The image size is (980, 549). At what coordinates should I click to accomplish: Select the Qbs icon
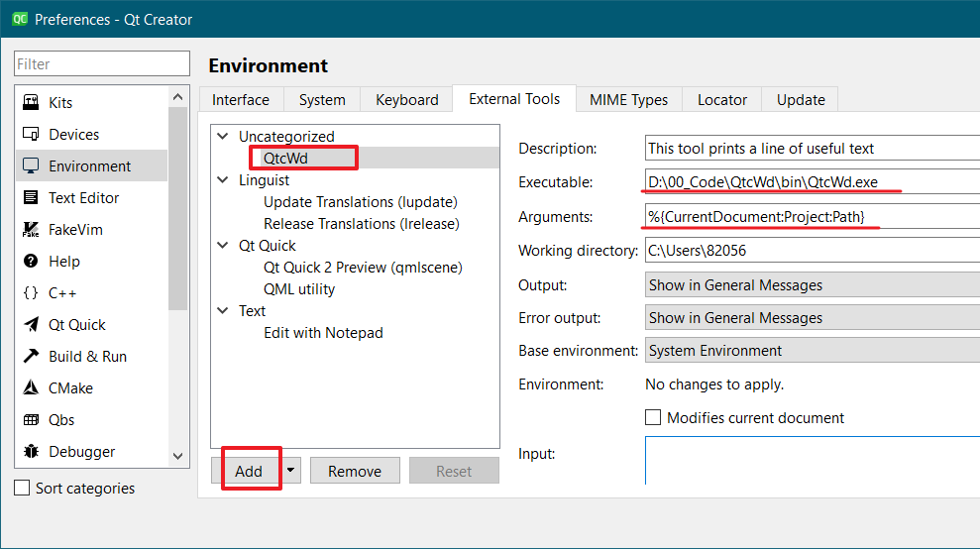[x=31, y=419]
